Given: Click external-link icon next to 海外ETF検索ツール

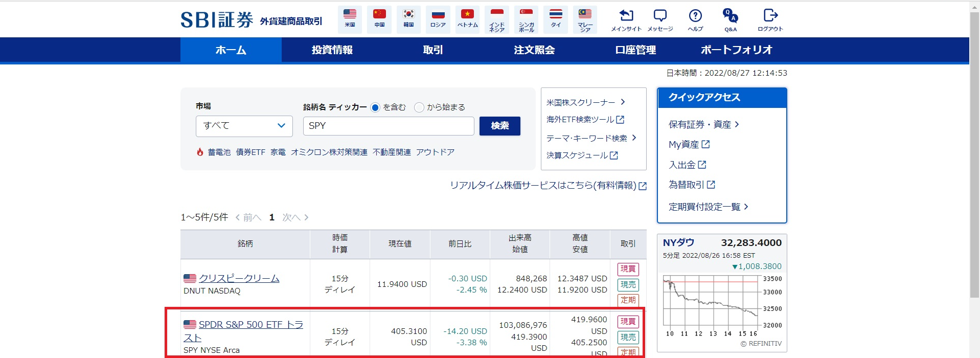Looking at the screenshot, I should pos(620,120).
